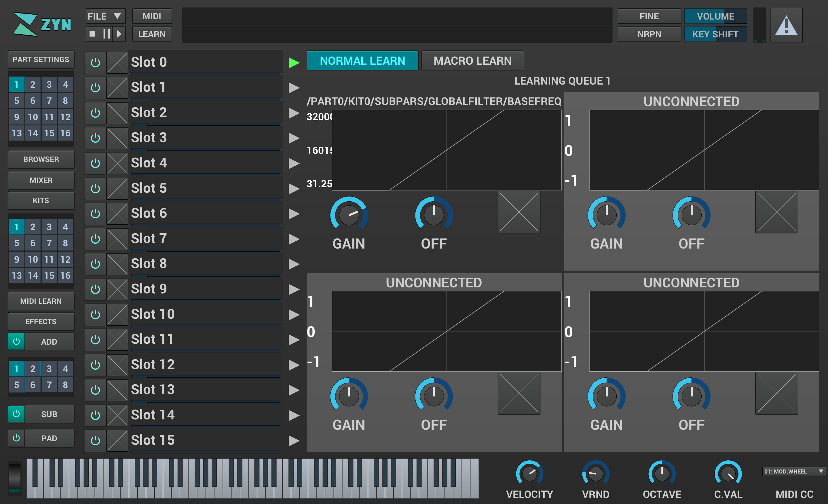The height and width of the screenshot is (504, 828).
Task: Toggle power for Slot 2
Action: (x=95, y=113)
